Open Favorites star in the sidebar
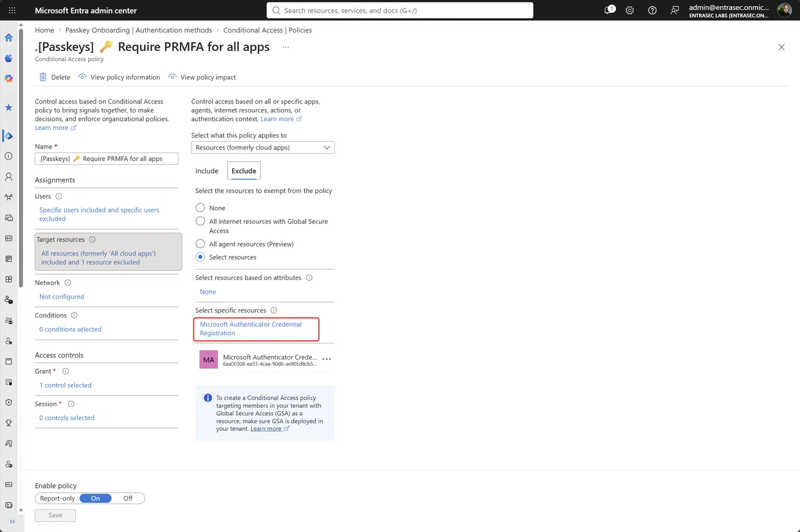The width and height of the screenshot is (800, 532). (9, 107)
